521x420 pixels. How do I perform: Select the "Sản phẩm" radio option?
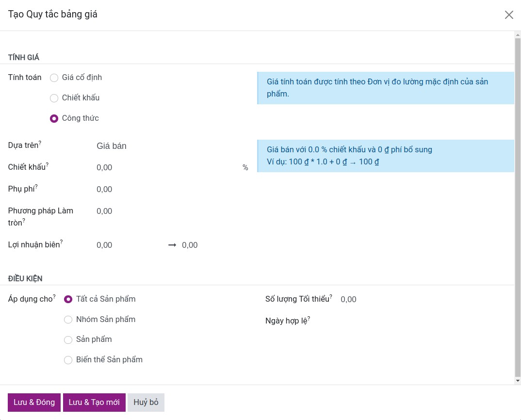coord(68,339)
